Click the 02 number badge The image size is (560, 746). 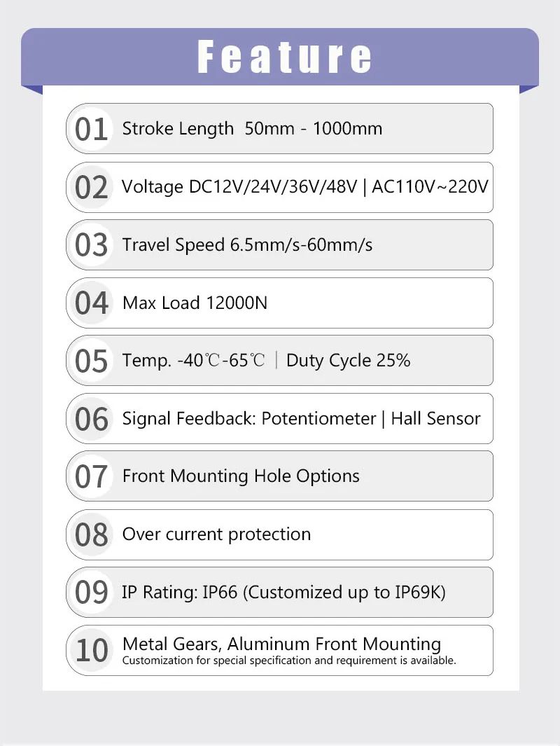point(92,188)
